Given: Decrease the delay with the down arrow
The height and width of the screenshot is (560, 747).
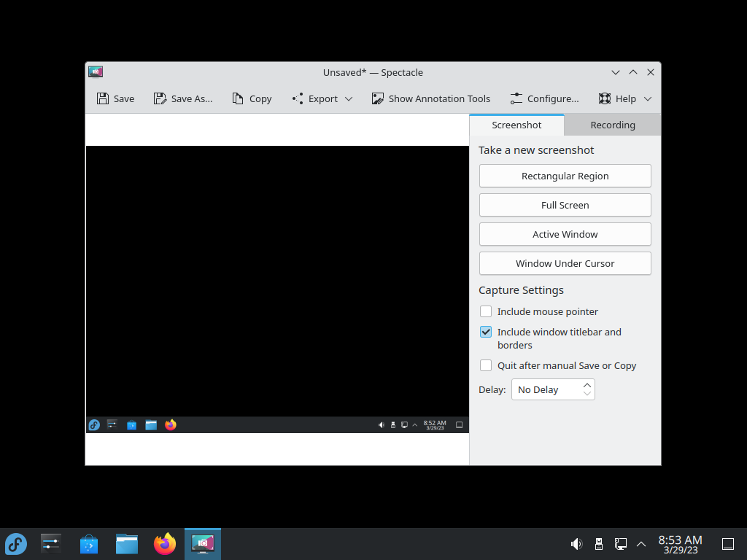Looking at the screenshot, I should point(587,394).
